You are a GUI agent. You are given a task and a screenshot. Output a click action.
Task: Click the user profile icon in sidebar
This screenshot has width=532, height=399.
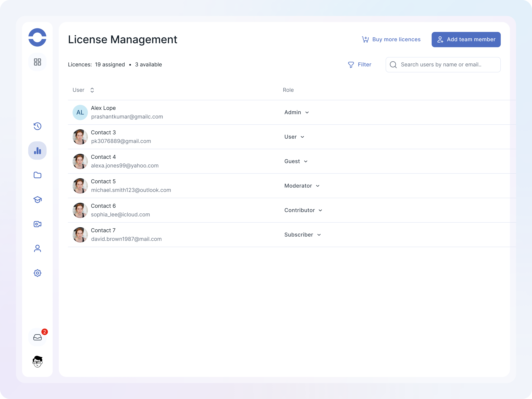pyautogui.click(x=37, y=248)
